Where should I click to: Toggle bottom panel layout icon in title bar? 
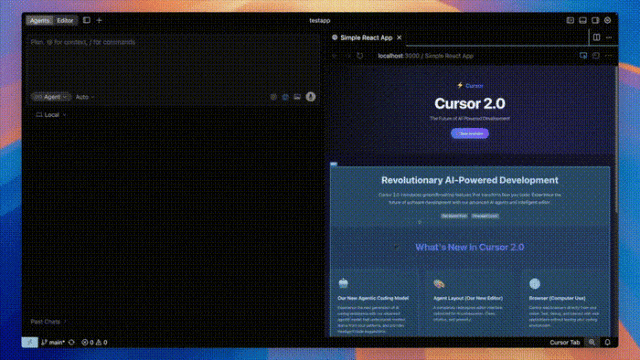pos(583,20)
